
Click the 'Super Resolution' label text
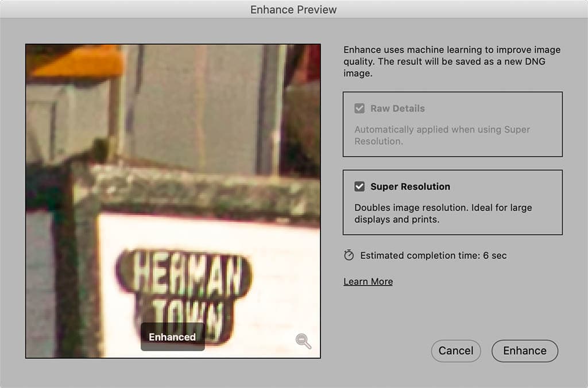pyautogui.click(x=410, y=187)
